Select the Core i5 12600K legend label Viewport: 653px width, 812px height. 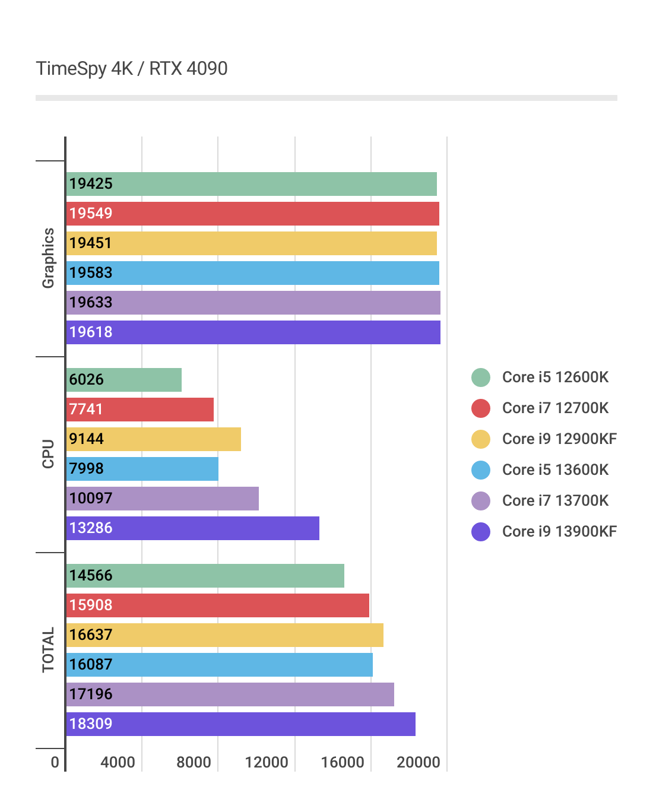[x=555, y=378]
